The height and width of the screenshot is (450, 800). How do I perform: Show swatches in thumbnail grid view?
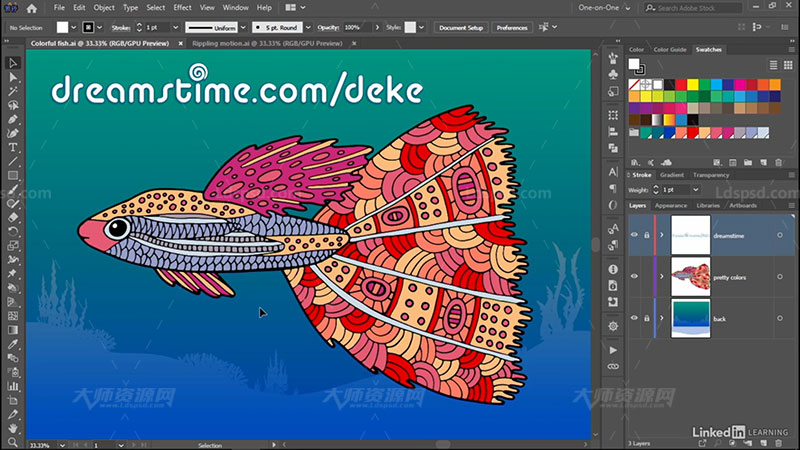788,65
